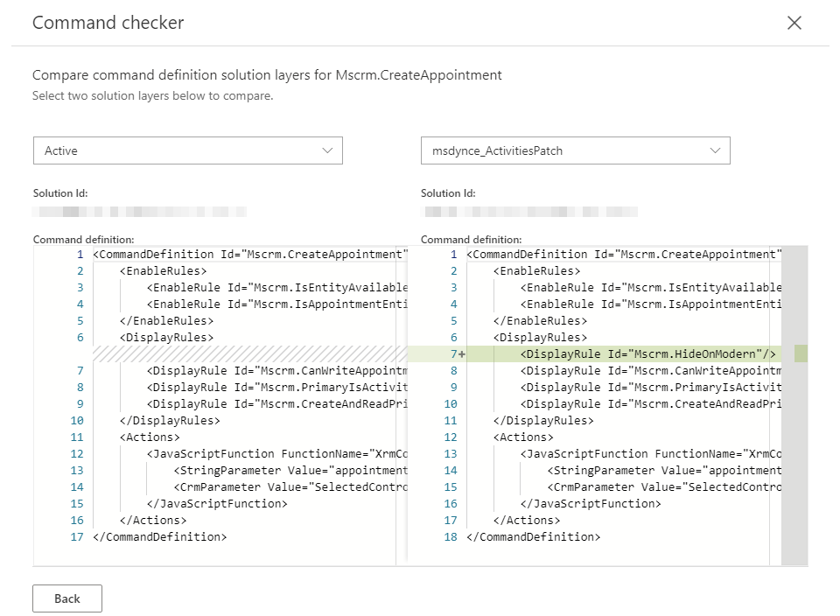Click right pane <Actions> opening tag
This screenshot has width=840, height=616.
(523, 437)
